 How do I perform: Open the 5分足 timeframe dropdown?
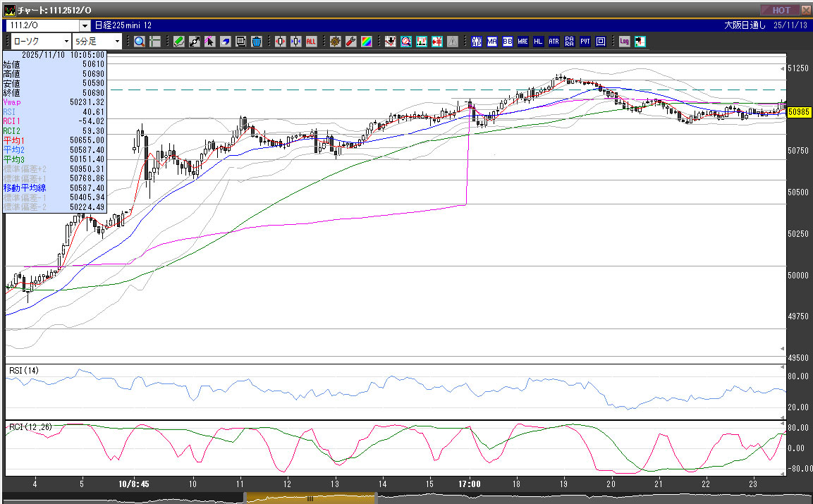[x=117, y=42]
